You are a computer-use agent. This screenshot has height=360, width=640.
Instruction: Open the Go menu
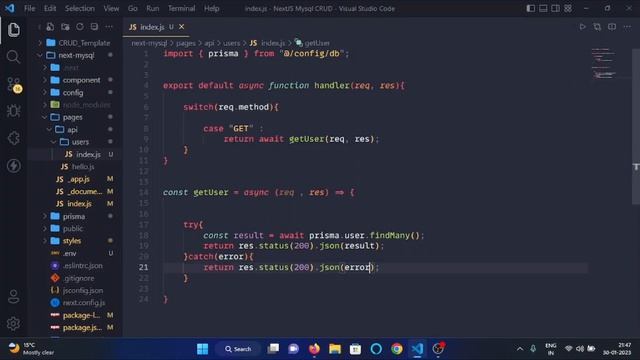coord(133,8)
